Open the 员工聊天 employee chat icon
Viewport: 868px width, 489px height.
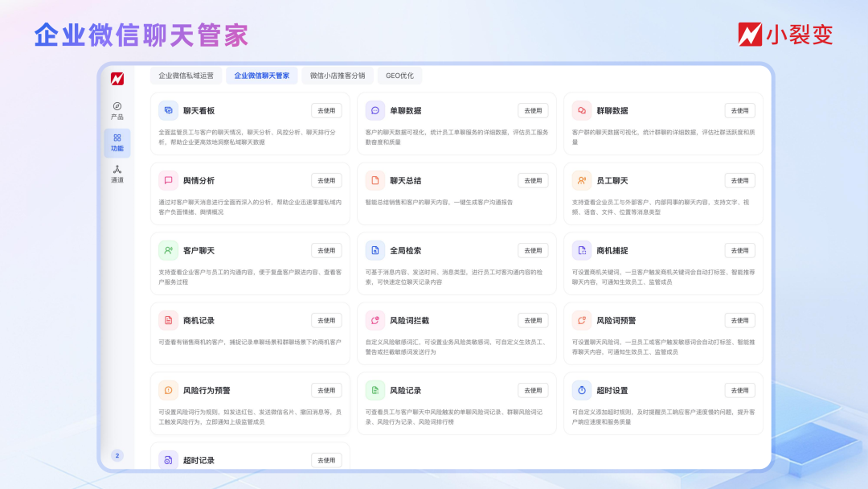(582, 179)
